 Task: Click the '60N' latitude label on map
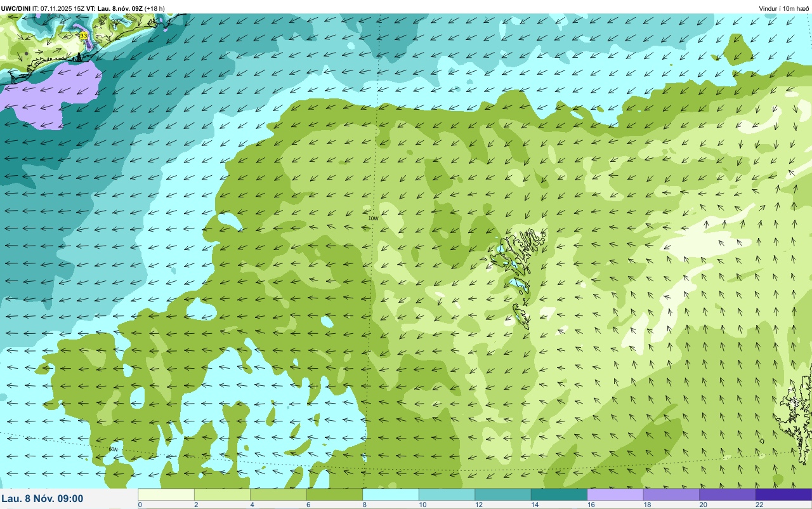114,449
